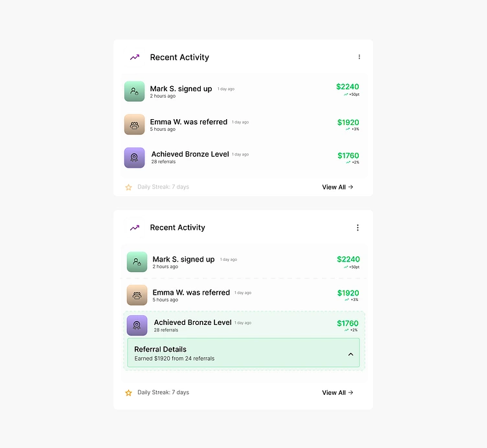Image resolution: width=487 pixels, height=448 pixels.
Task: Click tan group icon in top card's Emma W. row
Action: [134, 124]
